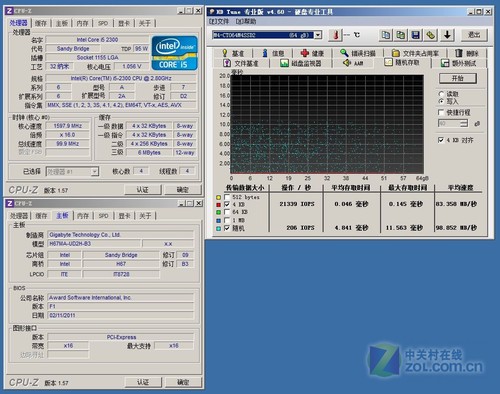This screenshot has width=500, height=394.
Task: Open the 错误扫描 error scan tab
Action: (x=358, y=53)
